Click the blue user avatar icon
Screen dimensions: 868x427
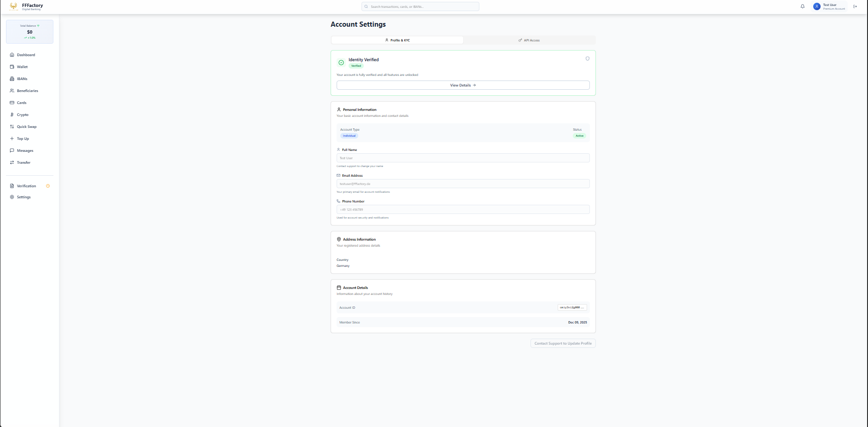[x=817, y=6]
